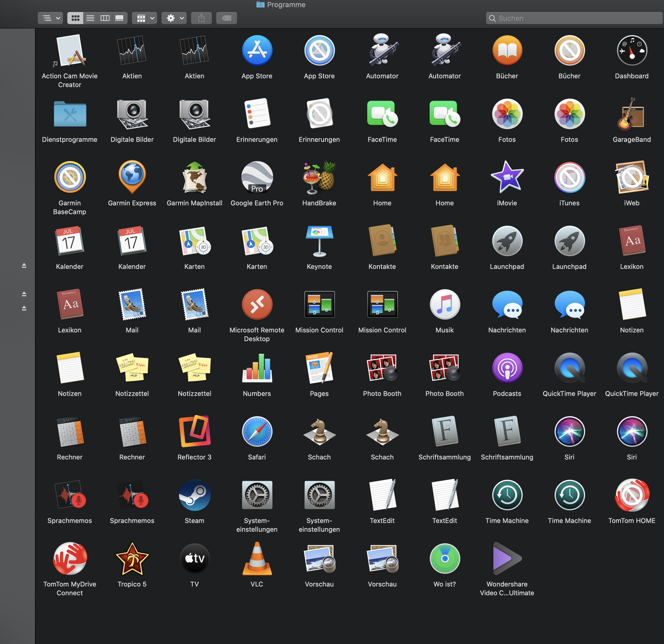Image resolution: width=664 pixels, height=644 pixels.
Task: Expand the gear action menu
Action: point(174,18)
